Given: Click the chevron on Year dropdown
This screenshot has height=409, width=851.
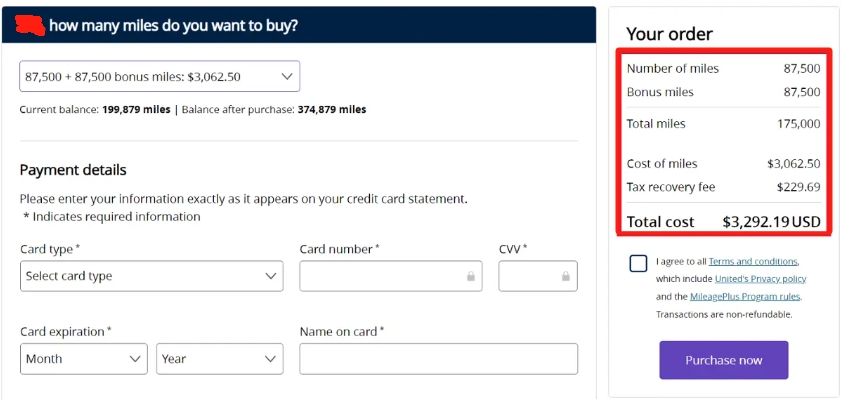Looking at the screenshot, I should [270, 359].
